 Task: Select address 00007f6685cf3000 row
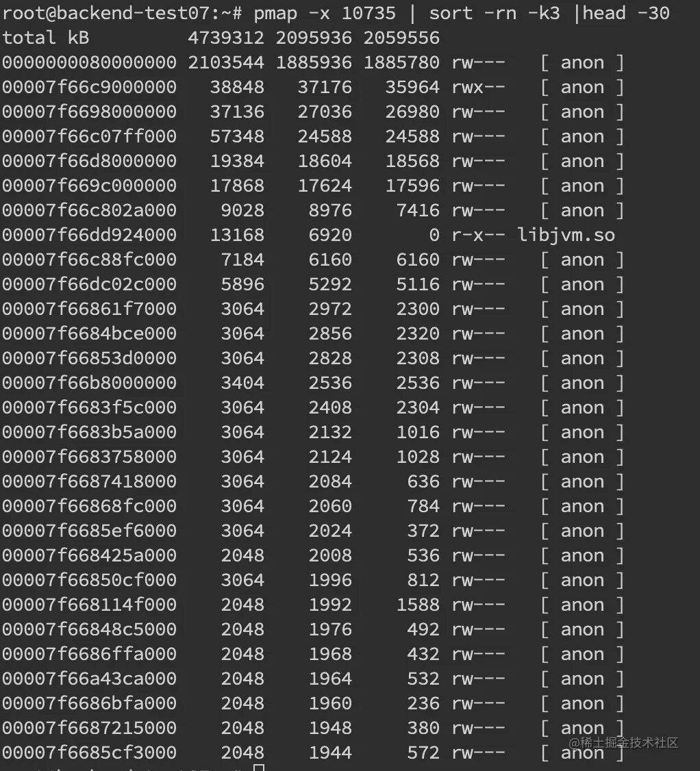pos(313,753)
